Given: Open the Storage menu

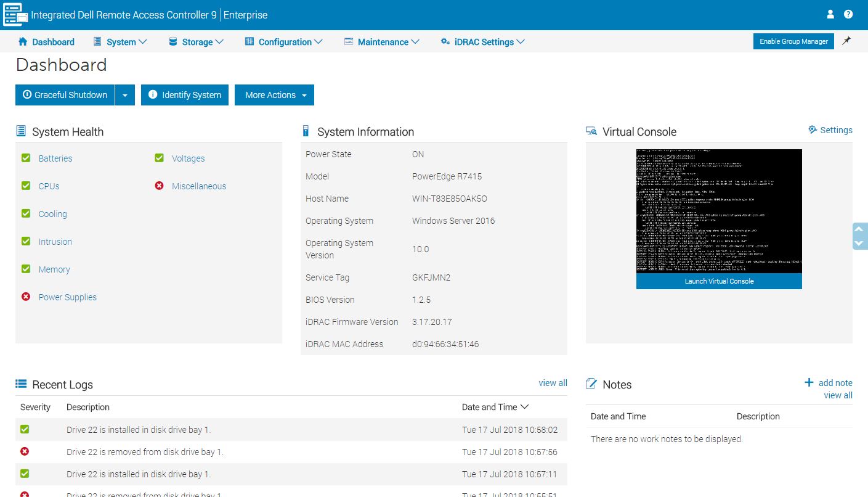Looking at the screenshot, I should click(195, 41).
